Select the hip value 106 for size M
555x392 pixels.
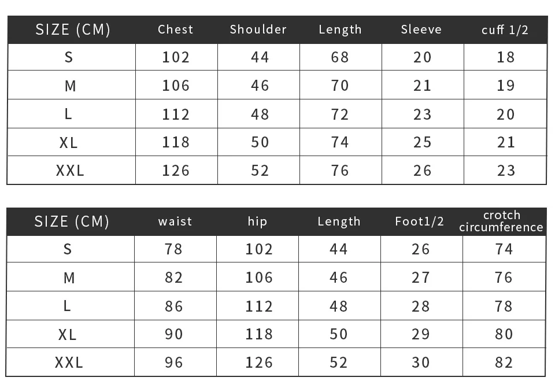click(258, 278)
